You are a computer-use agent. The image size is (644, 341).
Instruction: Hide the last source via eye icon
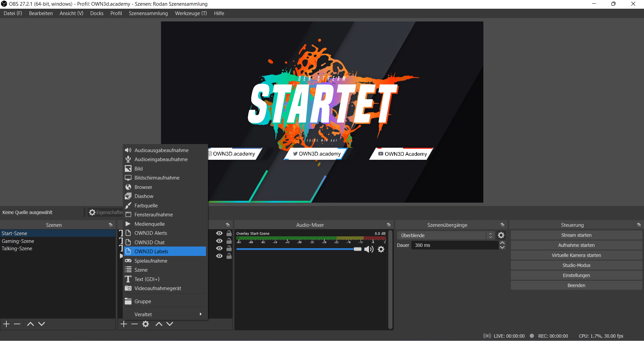219,256
